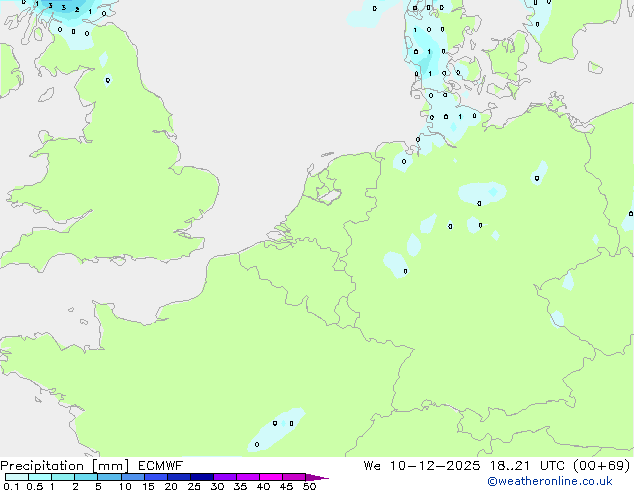This screenshot has height=490, width=634.
Task: Click the 0.1–0.5 mm legend color box
Action: coord(17,477)
